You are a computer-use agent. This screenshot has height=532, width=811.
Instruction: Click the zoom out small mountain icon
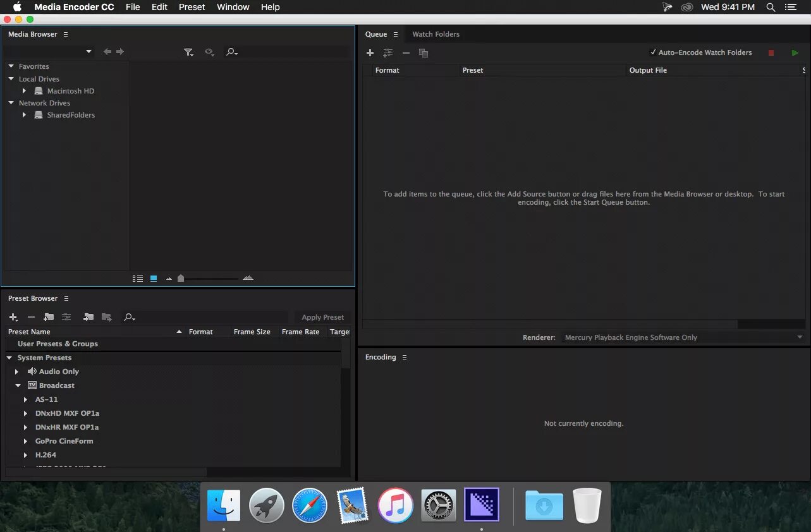click(169, 279)
